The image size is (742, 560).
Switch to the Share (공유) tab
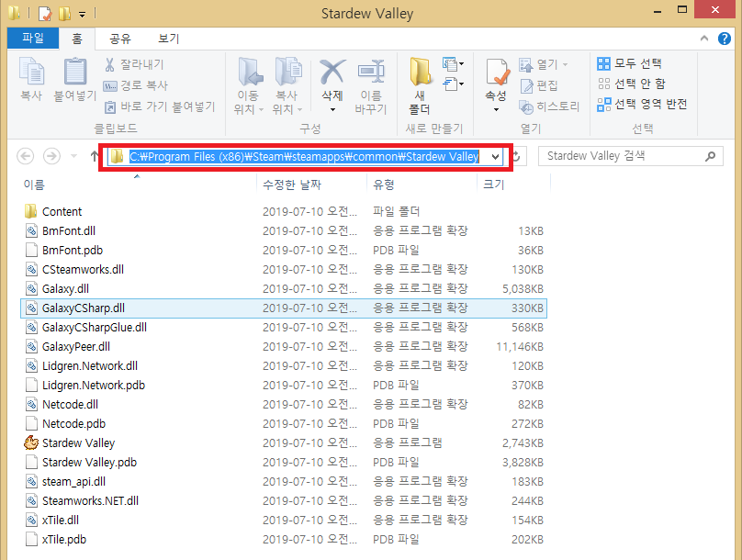pyautogui.click(x=119, y=39)
